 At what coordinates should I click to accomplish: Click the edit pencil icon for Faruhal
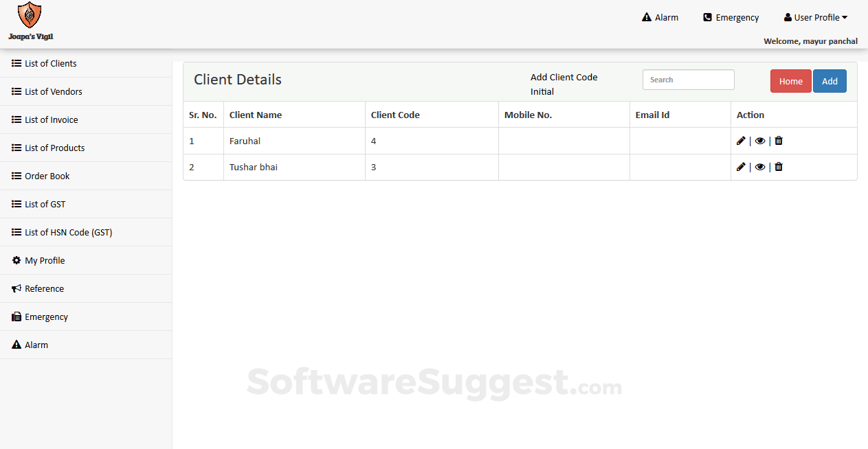click(x=741, y=141)
